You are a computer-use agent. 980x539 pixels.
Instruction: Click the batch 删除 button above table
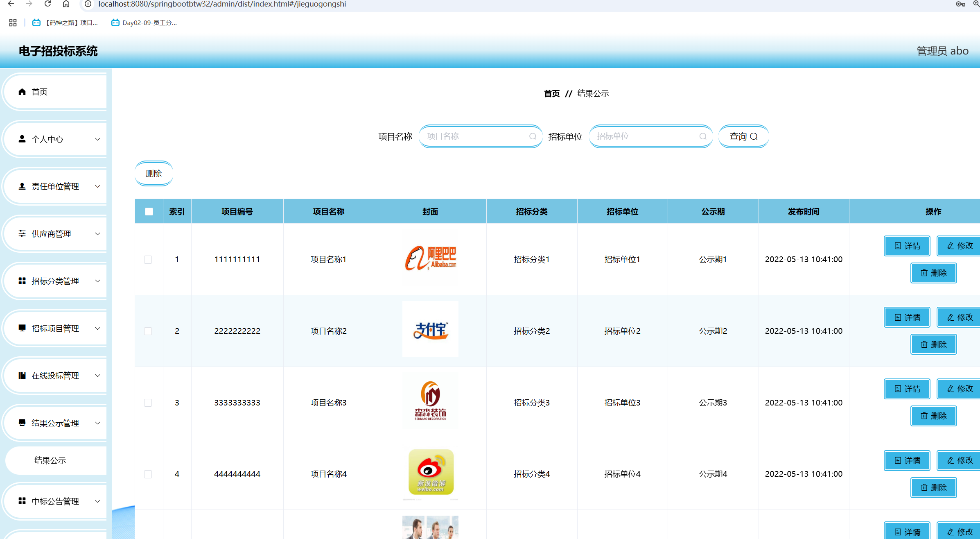[x=154, y=173]
